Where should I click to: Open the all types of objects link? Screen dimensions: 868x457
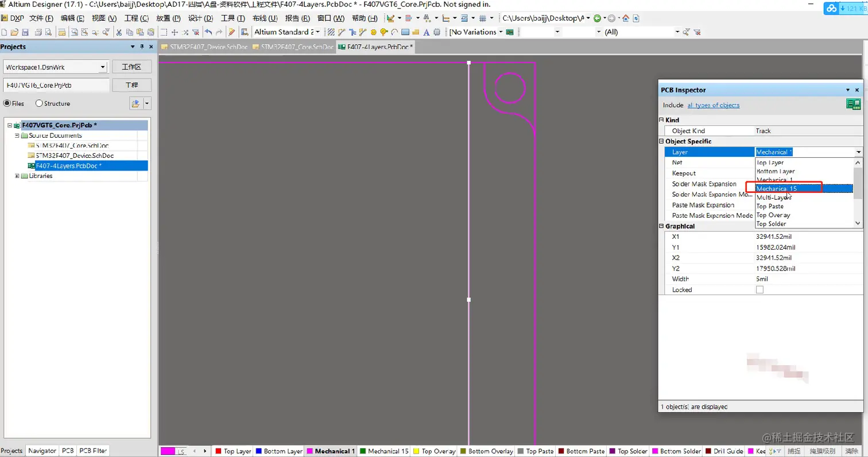(714, 105)
